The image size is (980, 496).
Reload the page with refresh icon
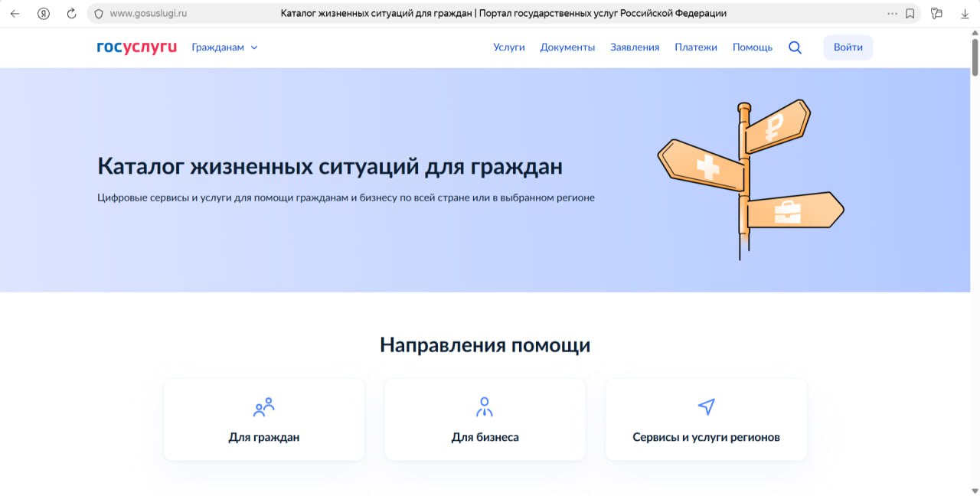click(x=72, y=14)
